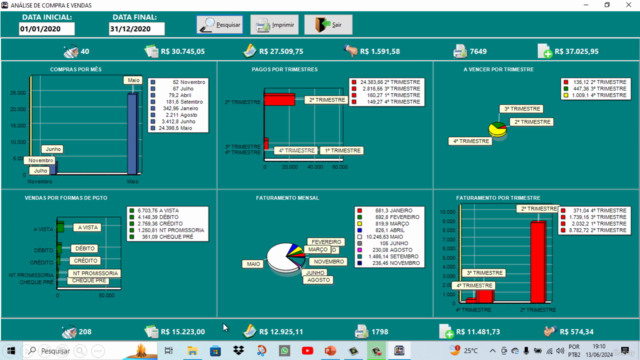
Task: Open File Explorer from the taskbar
Action: point(192,351)
